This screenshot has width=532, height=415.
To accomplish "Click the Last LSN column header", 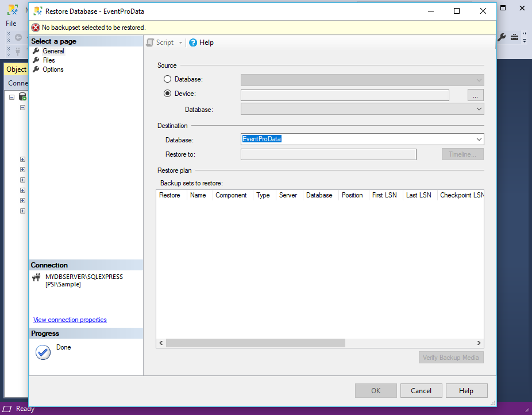I will click(x=421, y=195).
